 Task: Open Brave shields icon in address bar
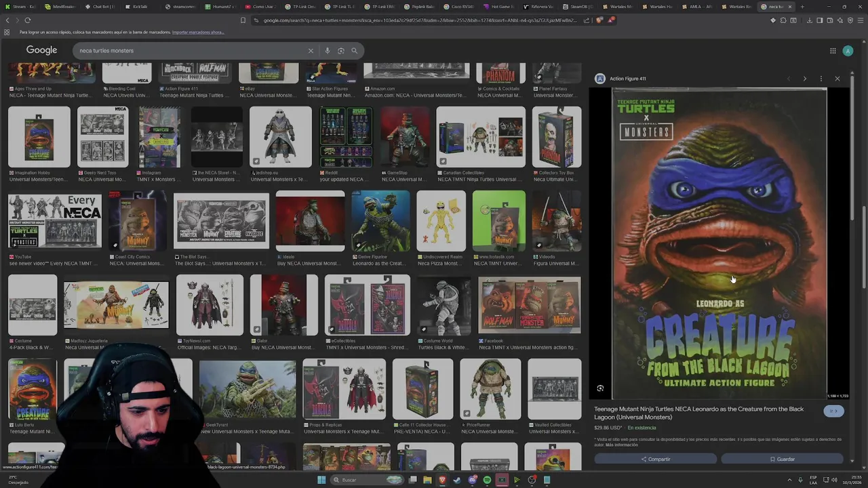point(599,20)
